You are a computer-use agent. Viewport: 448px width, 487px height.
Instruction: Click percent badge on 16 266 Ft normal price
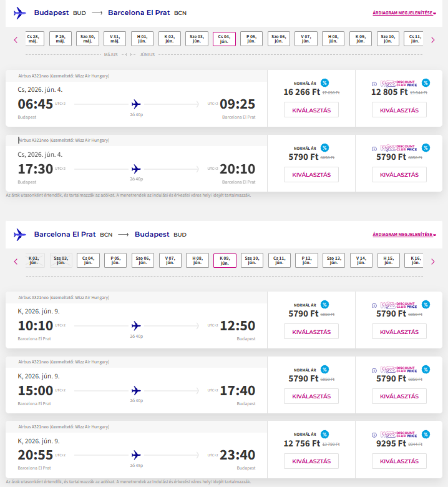[324, 83]
